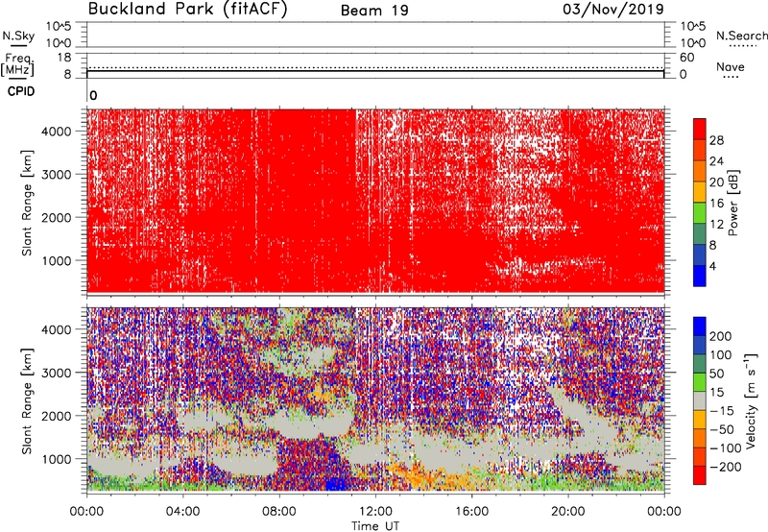This screenshot has width=768, height=532.
Task: Click the '-100' label on velocity colorbar
Action: click(726, 447)
